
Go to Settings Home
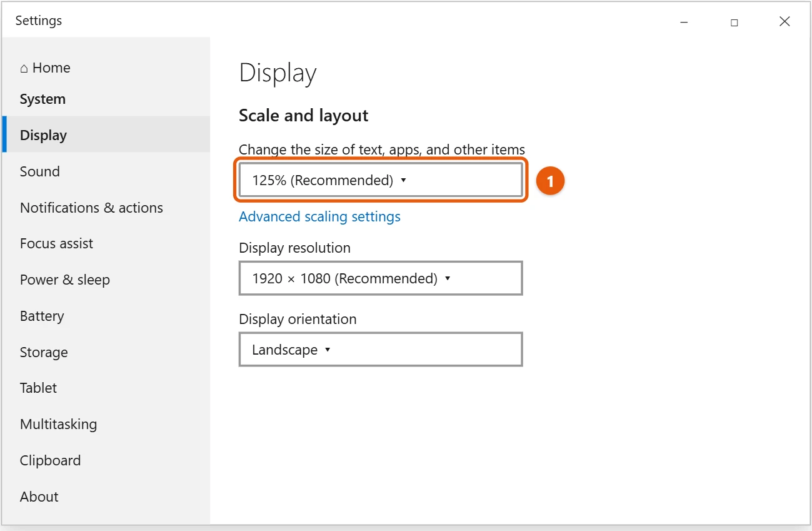tap(45, 68)
